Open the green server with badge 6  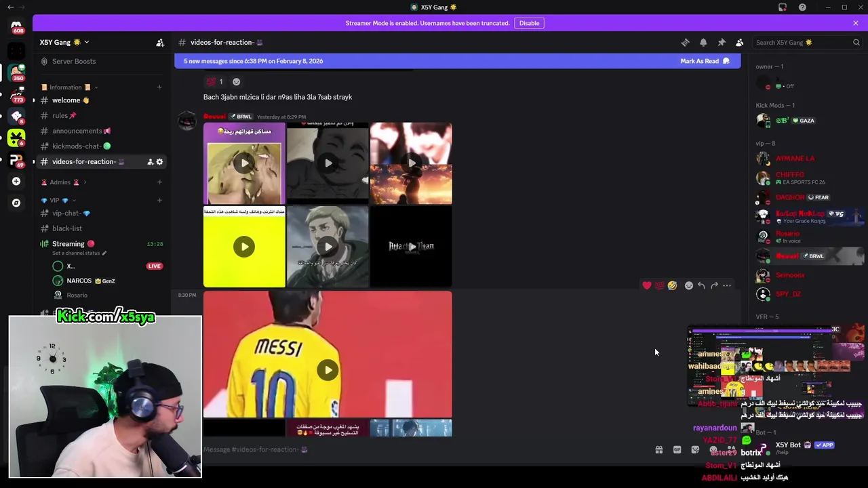(16, 138)
